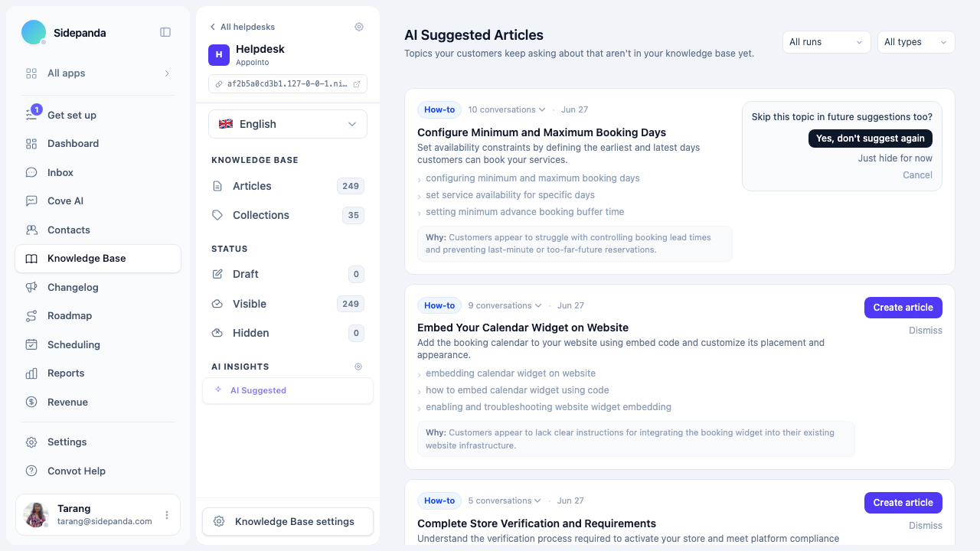Click the helpdesk URL field
The height and width of the screenshot is (551, 980).
(x=288, y=84)
